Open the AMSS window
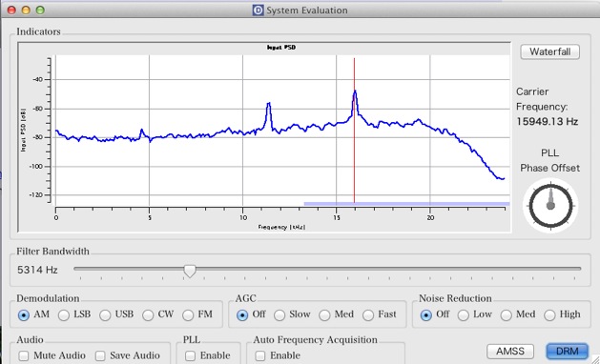 510,352
